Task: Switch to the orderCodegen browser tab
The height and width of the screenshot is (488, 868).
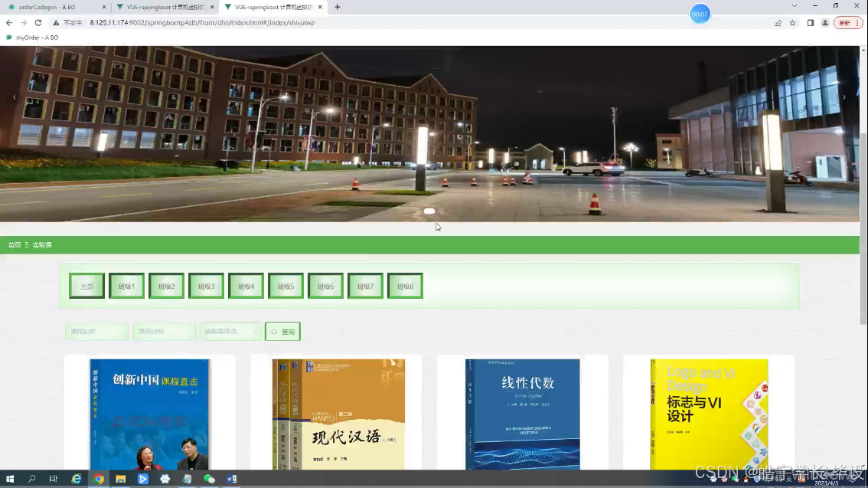Action: click(x=46, y=7)
